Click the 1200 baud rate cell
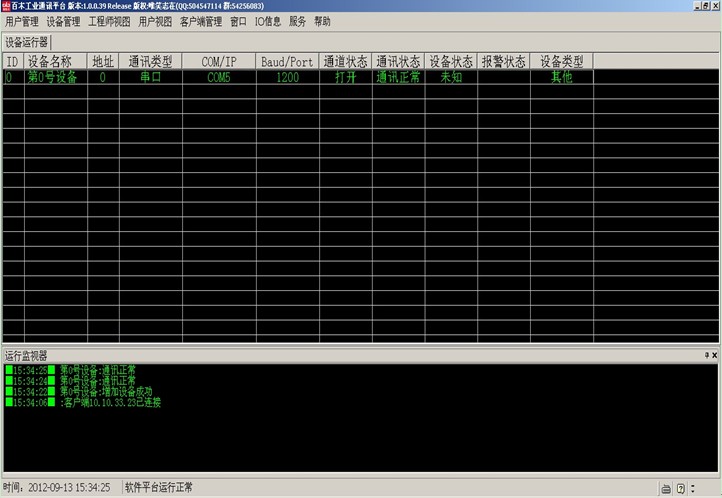The height and width of the screenshot is (498, 722). pyautogui.click(x=287, y=77)
